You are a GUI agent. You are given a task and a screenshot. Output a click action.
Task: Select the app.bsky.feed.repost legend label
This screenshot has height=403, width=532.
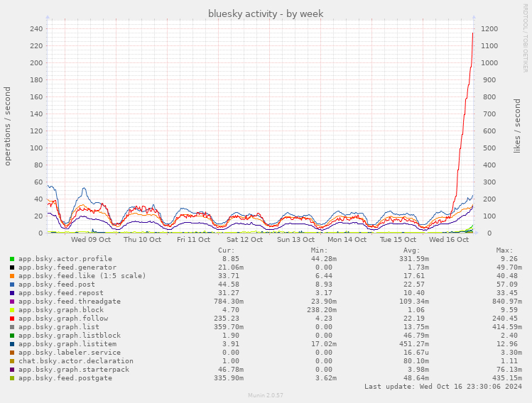[x=61, y=293]
